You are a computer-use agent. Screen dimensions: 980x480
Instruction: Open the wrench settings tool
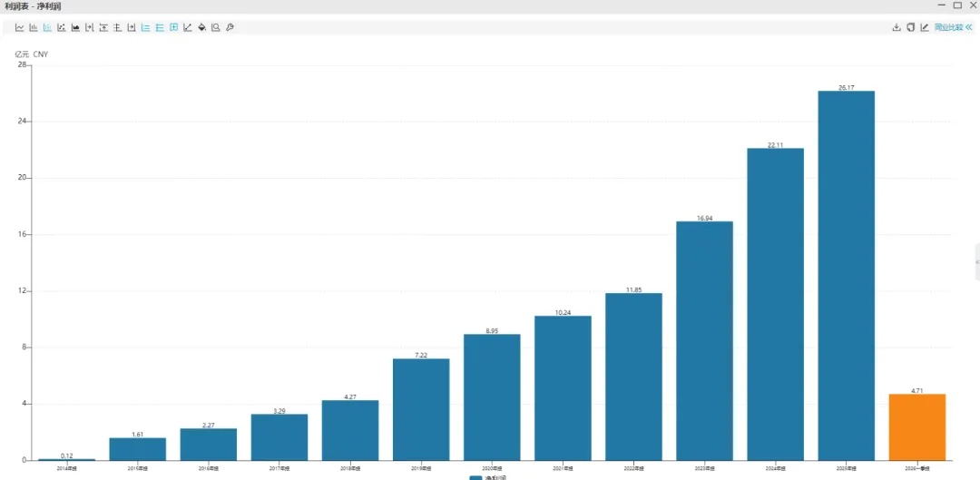click(x=230, y=27)
